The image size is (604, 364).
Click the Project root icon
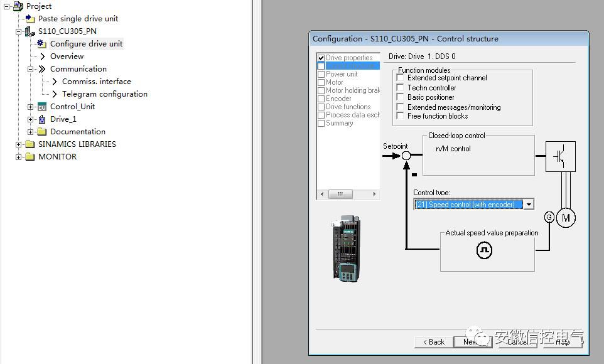click(x=18, y=6)
